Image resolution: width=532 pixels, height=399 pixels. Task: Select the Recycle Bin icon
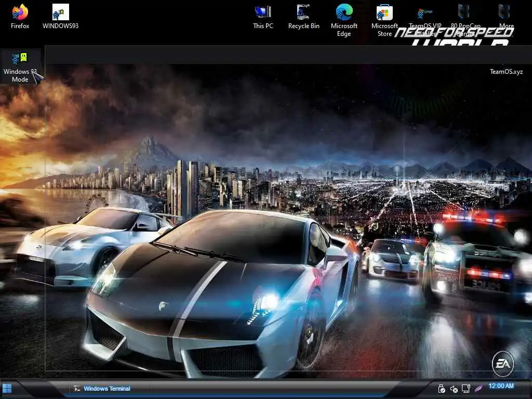303,16
